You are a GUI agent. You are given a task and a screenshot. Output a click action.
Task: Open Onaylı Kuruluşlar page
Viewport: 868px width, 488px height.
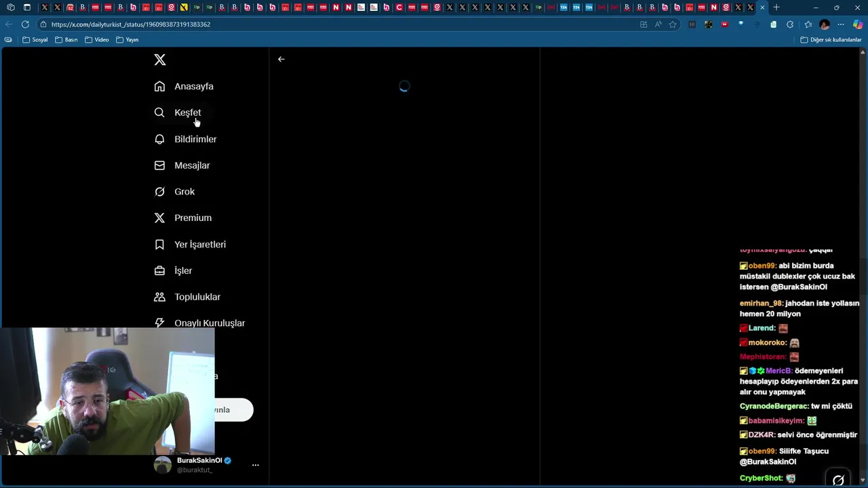(200, 323)
